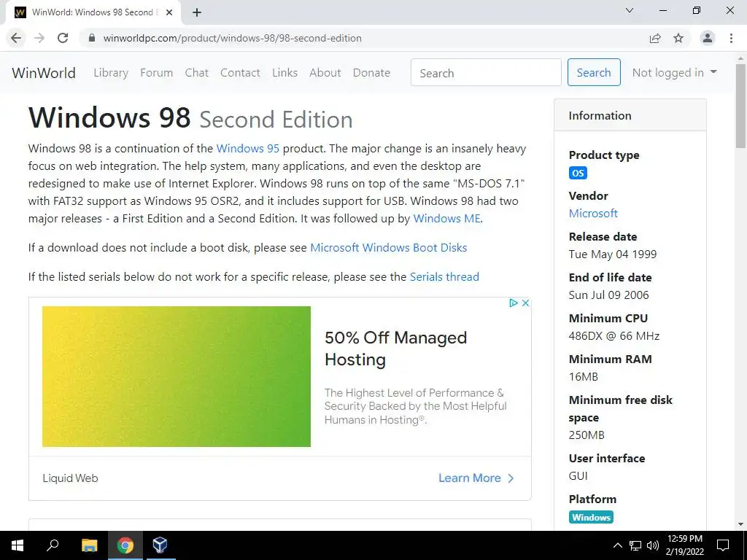747x560 pixels.
Task: Go to the WinWorld home brand link
Action: [x=44, y=73]
